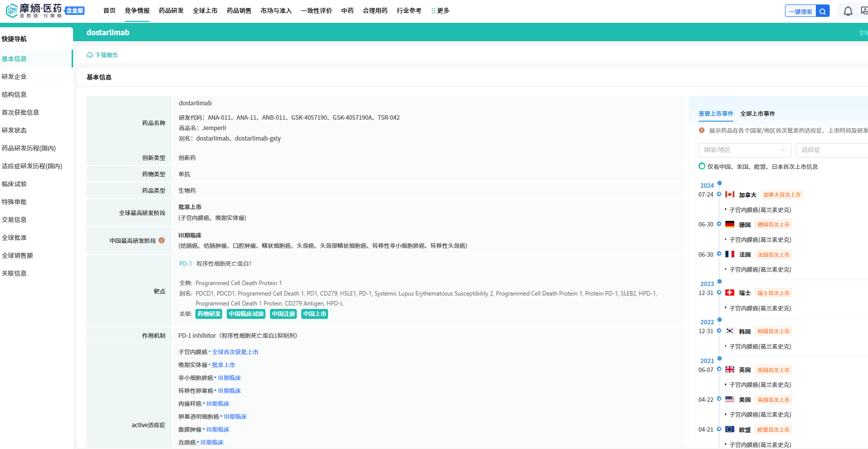Image resolution: width=868 pixels, height=449 pixels.
Task: Open 首页 in top navigation
Action: (109, 10)
